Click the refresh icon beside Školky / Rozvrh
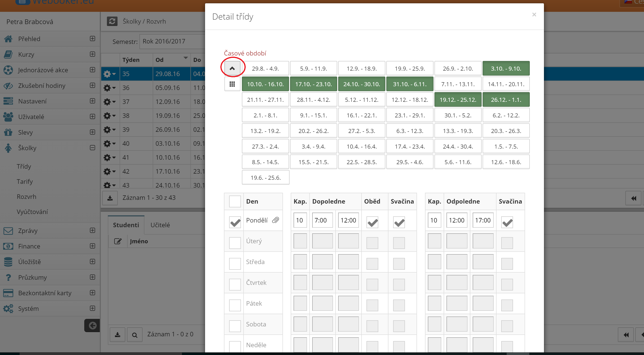Viewport: 644px width, 355px height. click(x=112, y=21)
